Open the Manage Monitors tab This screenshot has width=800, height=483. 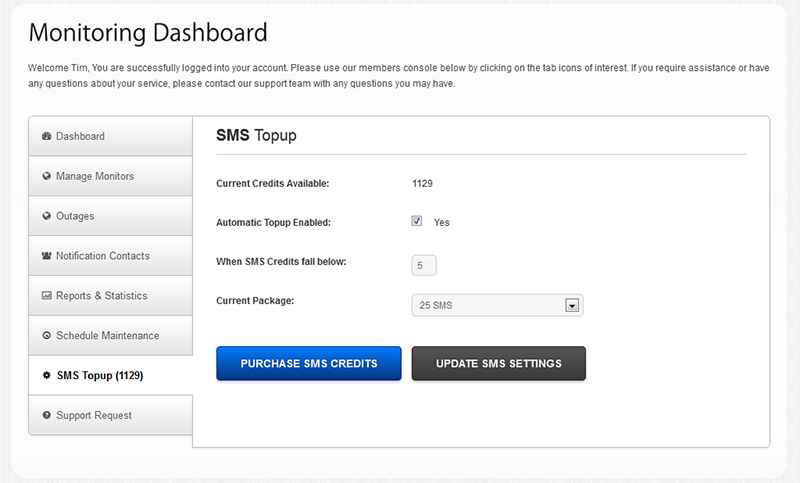111,176
